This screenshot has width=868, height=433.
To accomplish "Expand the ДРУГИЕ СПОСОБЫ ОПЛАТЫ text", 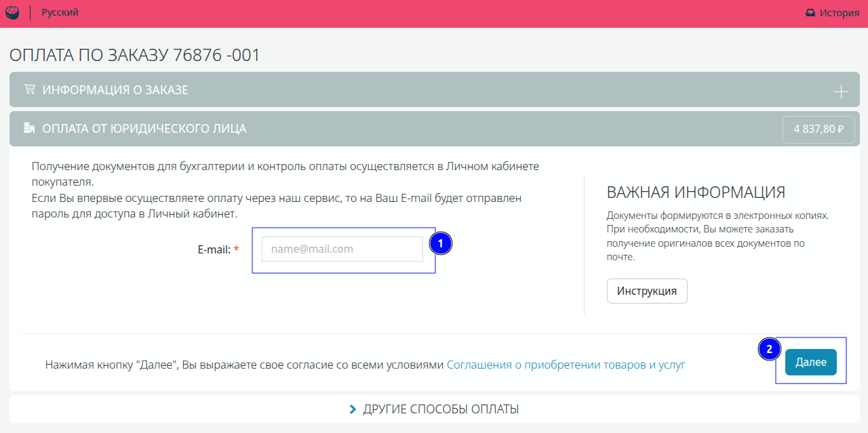I will click(x=441, y=409).
